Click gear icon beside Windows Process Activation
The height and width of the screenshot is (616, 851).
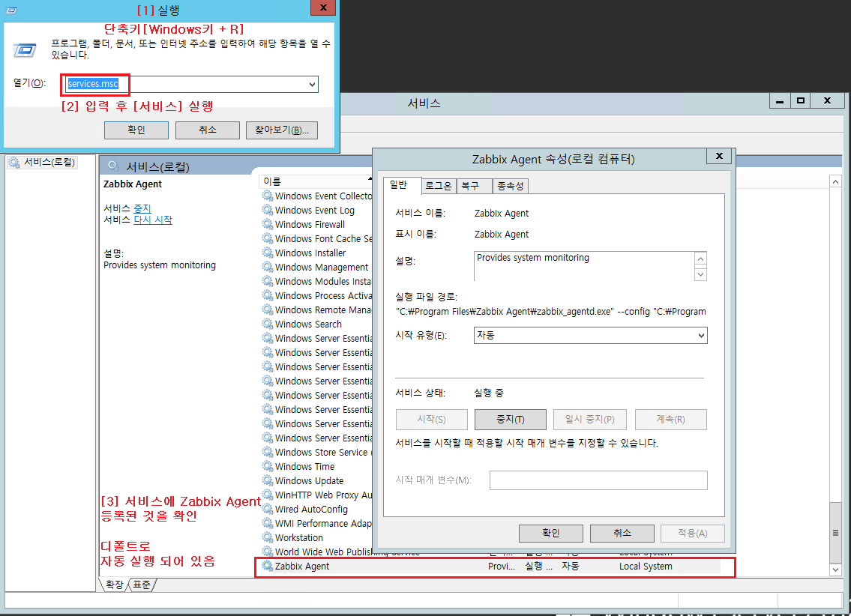(268, 295)
